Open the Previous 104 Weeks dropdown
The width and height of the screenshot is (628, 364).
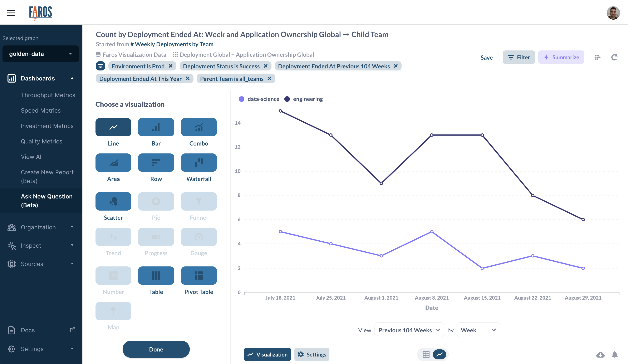(x=409, y=330)
